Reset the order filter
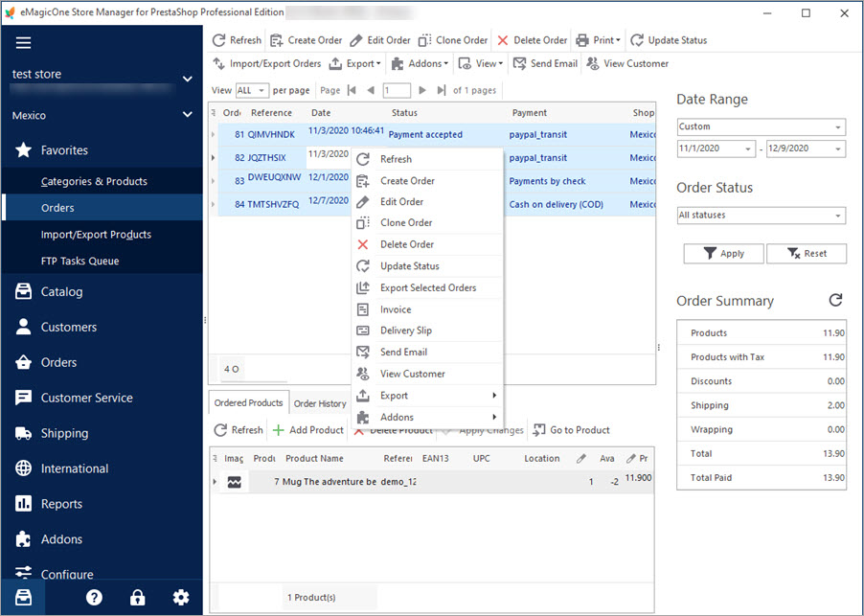Image resolution: width=864 pixels, height=616 pixels. tap(807, 254)
